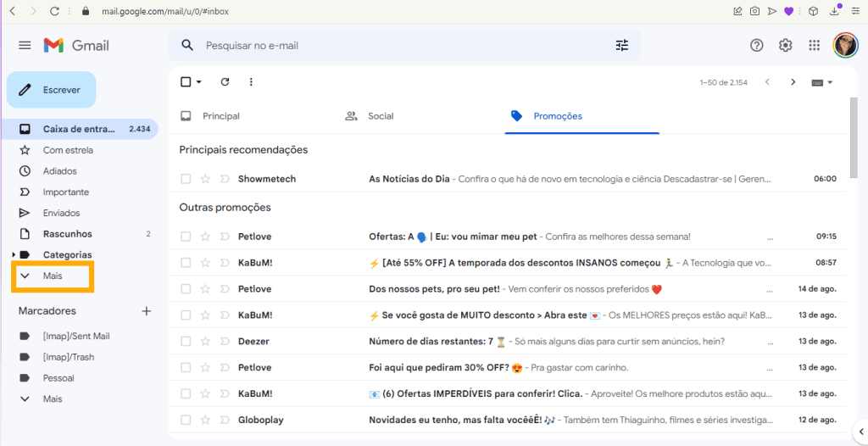Screen dimensions: 868x446
Task: Select the Petlove 09:15 email checkbox
Action: tap(186, 237)
